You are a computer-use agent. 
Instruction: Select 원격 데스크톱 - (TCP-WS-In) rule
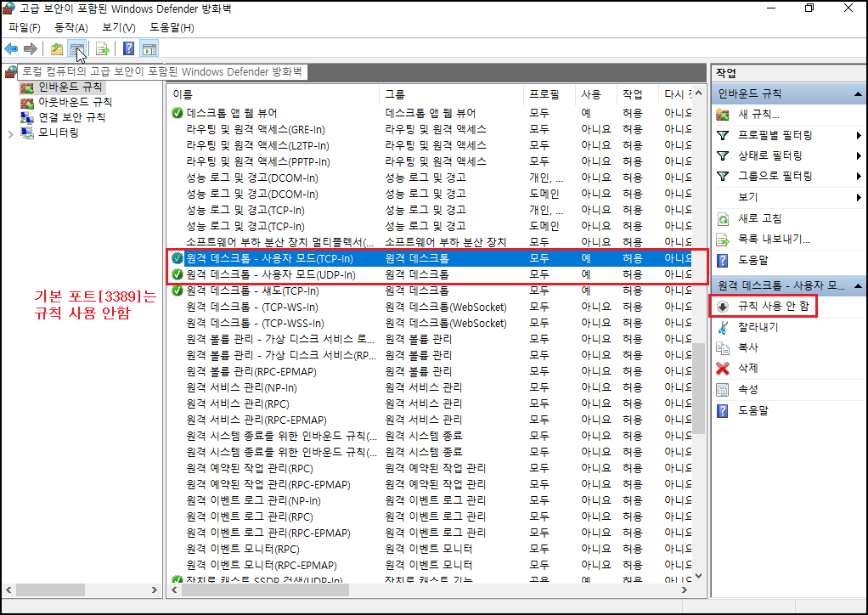coord(431,307)
